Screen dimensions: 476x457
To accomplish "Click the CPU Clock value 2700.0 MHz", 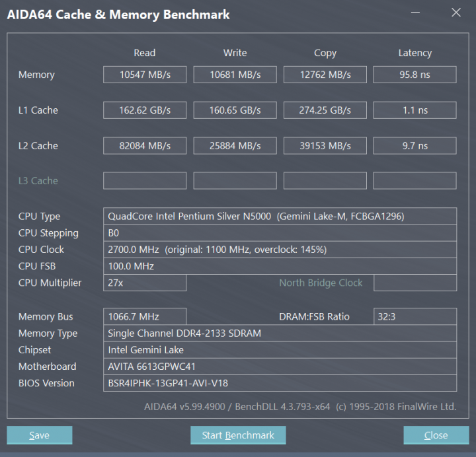I will tap(280, 250).
